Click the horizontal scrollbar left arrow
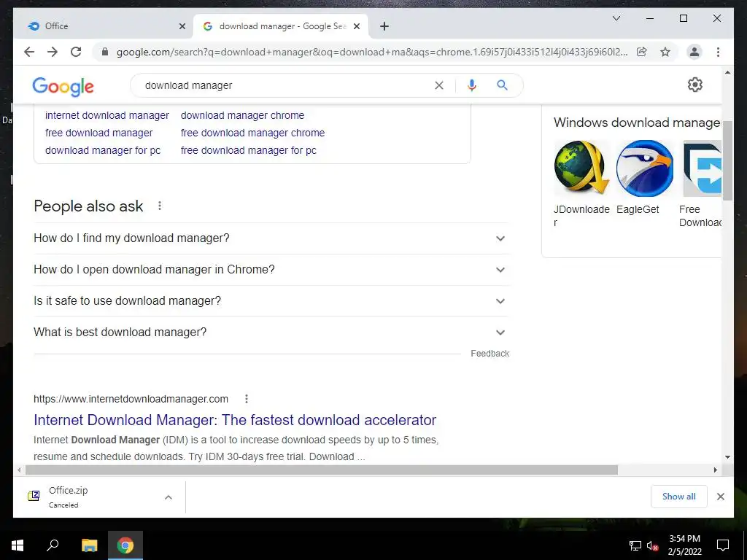Image resolution: width=747 pixels, height=560 pixels. pyautogui.click(x=19, y=470)
